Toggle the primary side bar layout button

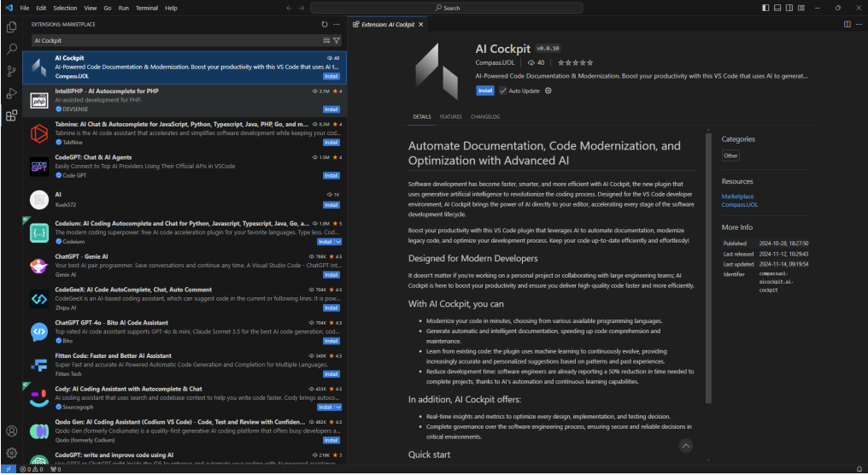pyautogui.click(x=765, y=8)
